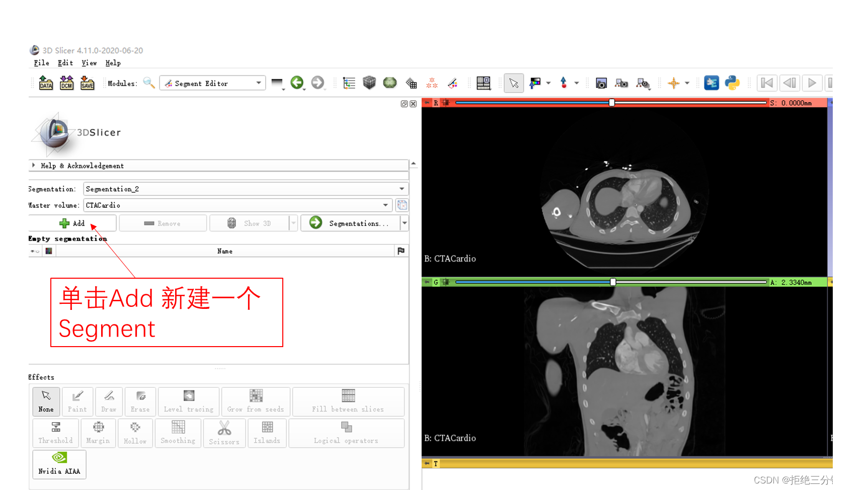Open the Python interactor icon

[732, 83]
